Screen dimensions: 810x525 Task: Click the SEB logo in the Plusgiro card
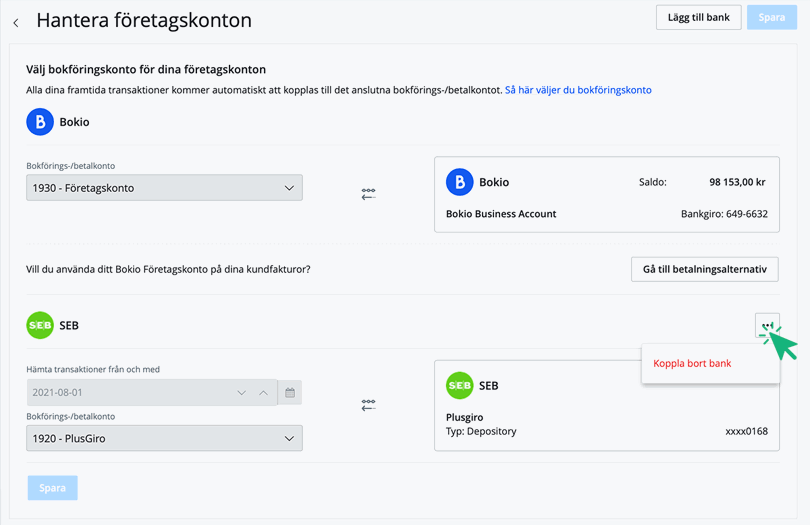click(x=459, y=385)
